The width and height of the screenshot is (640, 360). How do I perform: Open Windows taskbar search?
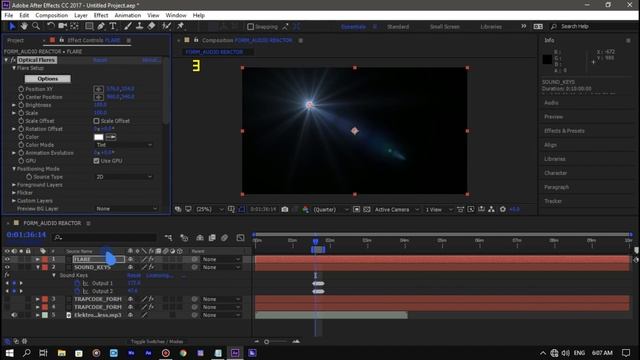(x=27, y=353)
